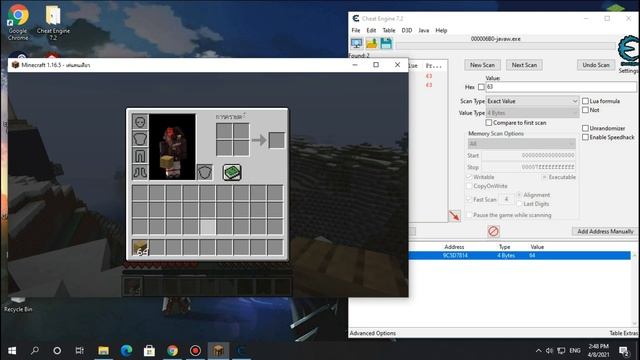The image size is (640, 360).
Task: Expand the Memory Scan Options All dropdown
Action: (x=522, y=144)
